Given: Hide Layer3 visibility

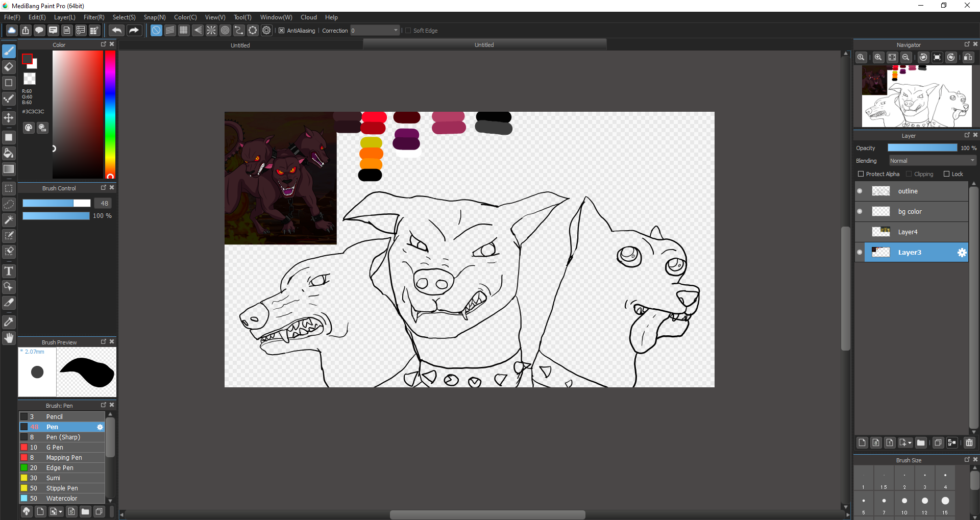Looking at the screenshot, I should [860, 253].
